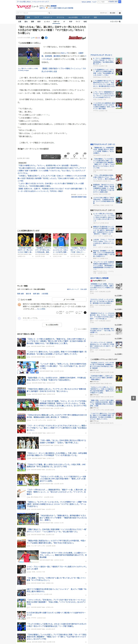Click the キーワードを入力 search field
This screenshot has height=644, width=138.
32,13
